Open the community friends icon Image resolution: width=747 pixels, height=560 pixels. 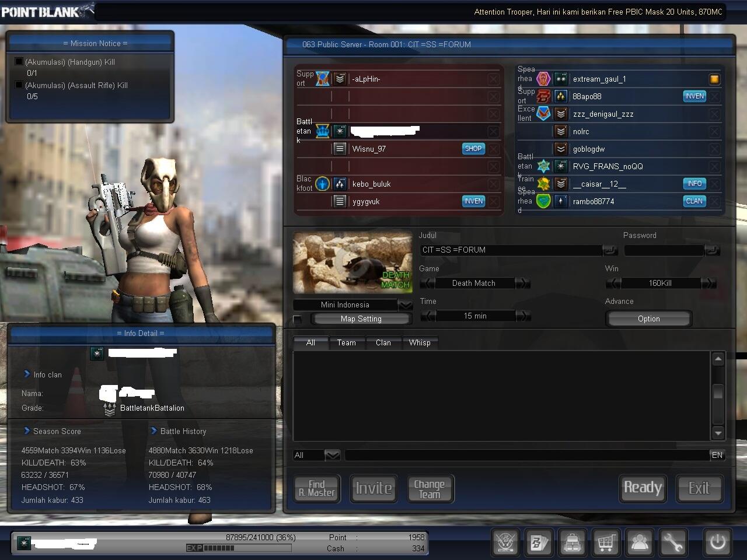640,542
